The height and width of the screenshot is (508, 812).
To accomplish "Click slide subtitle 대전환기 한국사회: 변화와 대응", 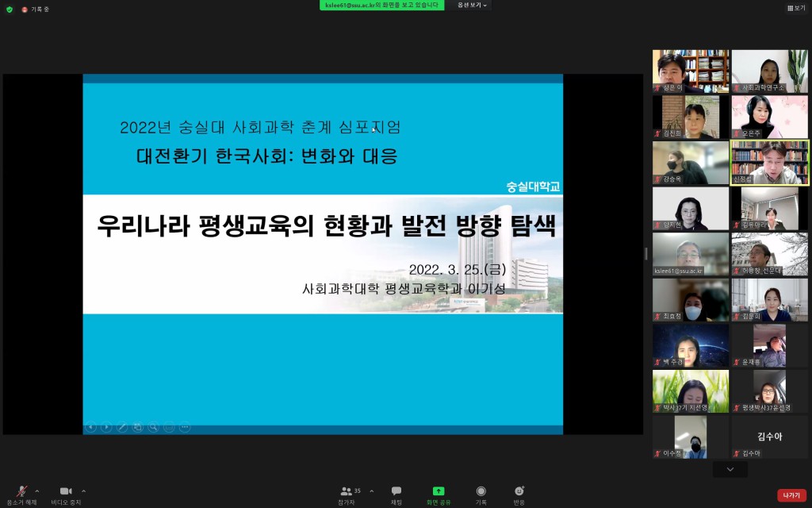I will click(x=267, y=156).
